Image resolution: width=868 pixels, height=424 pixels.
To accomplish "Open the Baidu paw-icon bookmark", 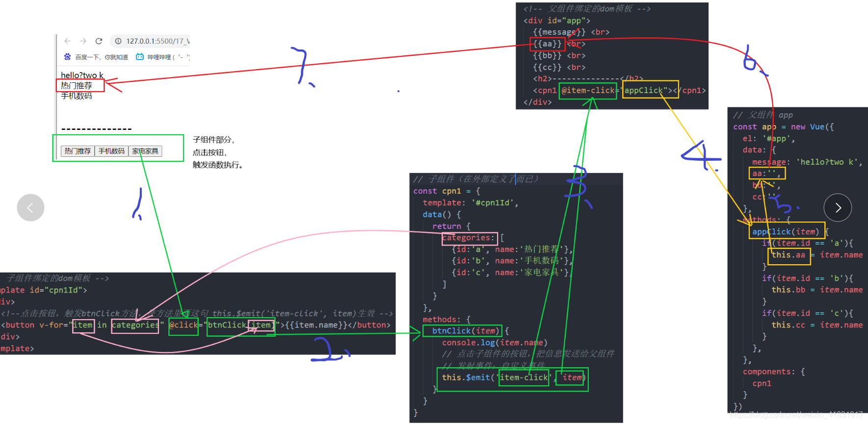I will (x=67, y=57).
